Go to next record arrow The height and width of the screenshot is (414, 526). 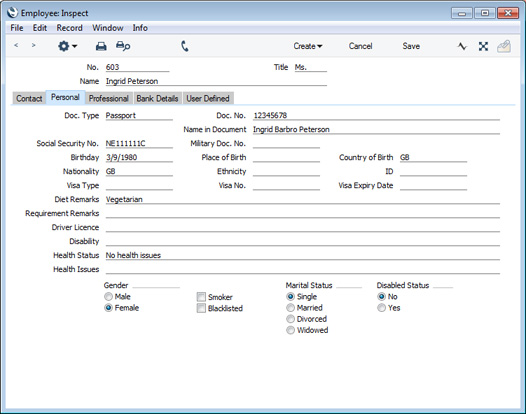click(33, 45)
